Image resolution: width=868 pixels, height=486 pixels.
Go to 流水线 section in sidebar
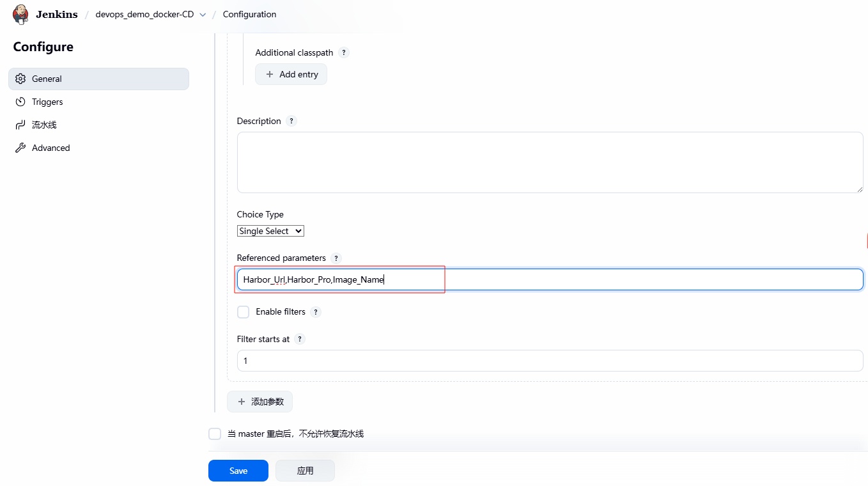(x=44, y=125)
